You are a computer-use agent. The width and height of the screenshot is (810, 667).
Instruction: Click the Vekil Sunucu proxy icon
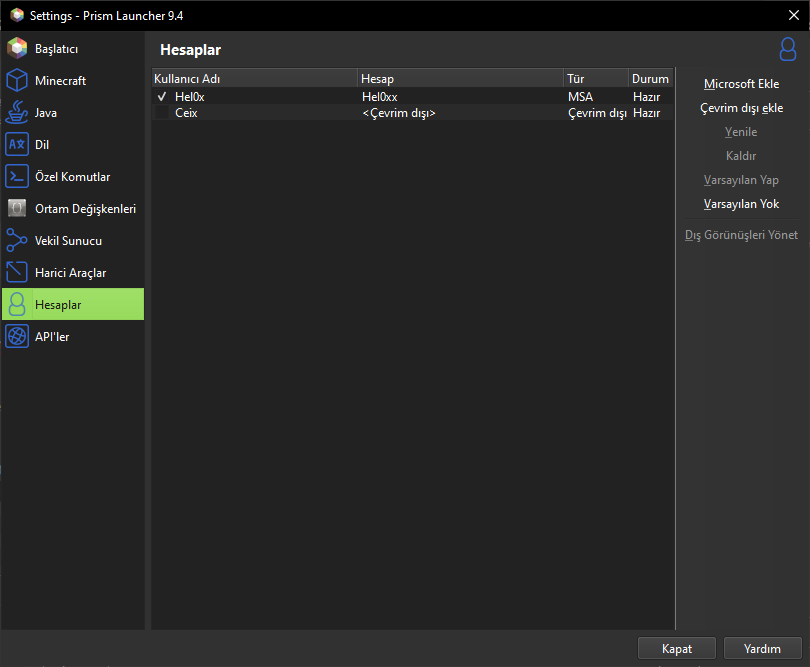tap(17, 241)
